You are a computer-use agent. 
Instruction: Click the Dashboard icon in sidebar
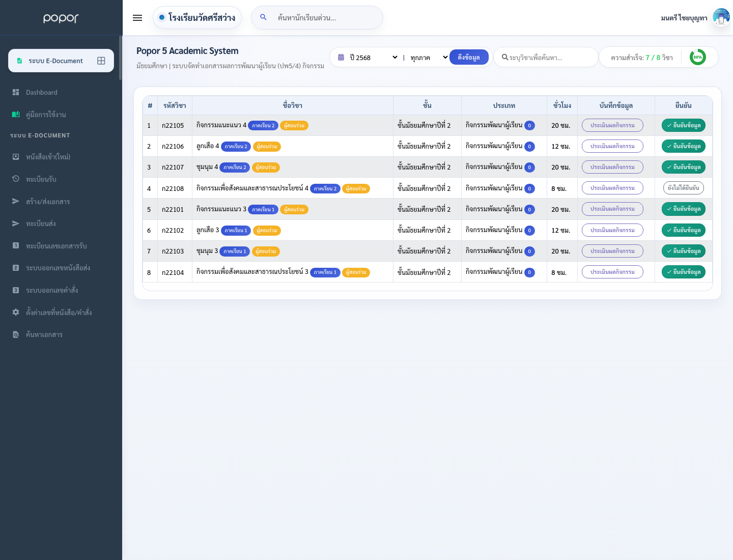coord(16,92)
